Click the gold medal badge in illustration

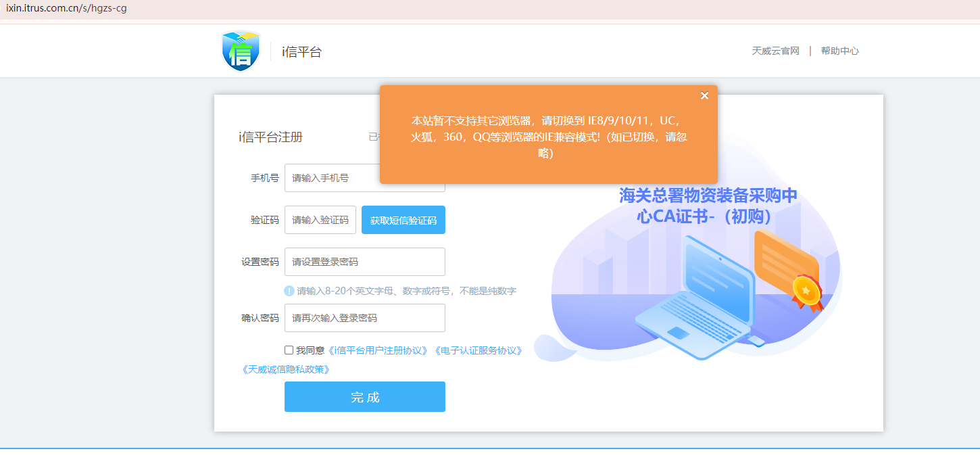[x=807, y=292]
